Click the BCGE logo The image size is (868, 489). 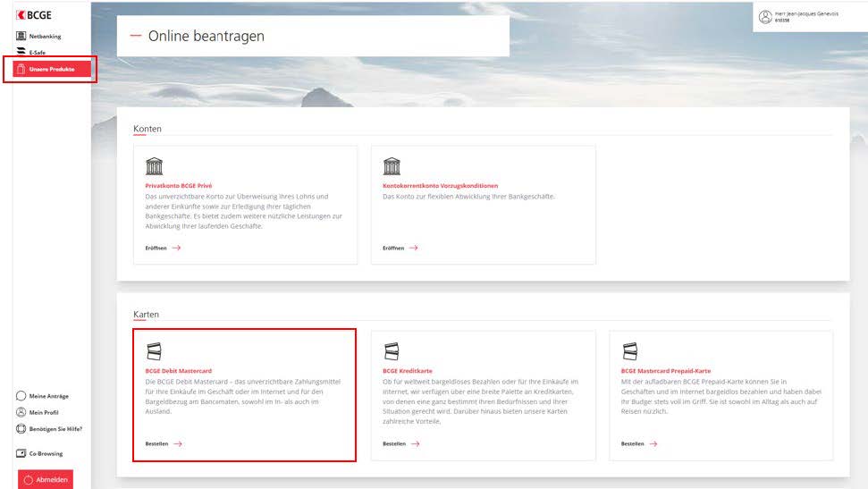(x=34, y=15)
